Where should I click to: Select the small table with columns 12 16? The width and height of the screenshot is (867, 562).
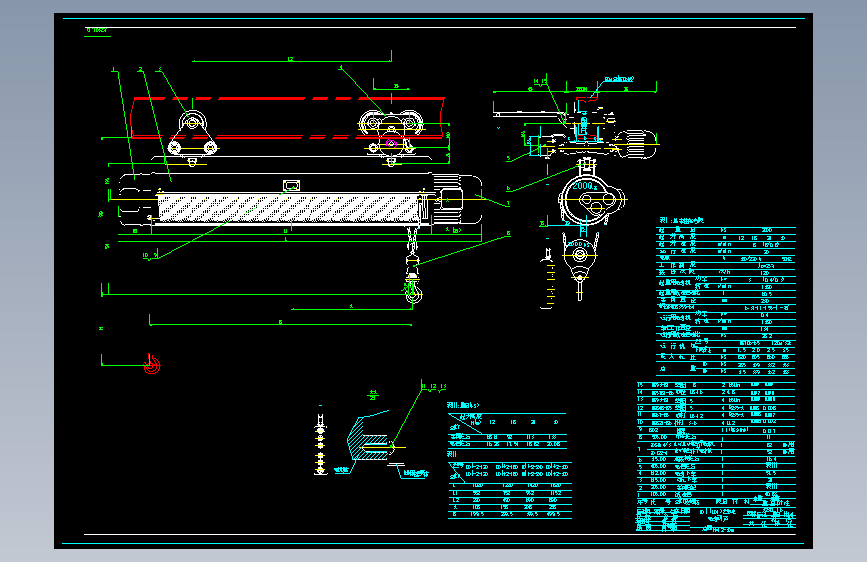coord(507,430)
